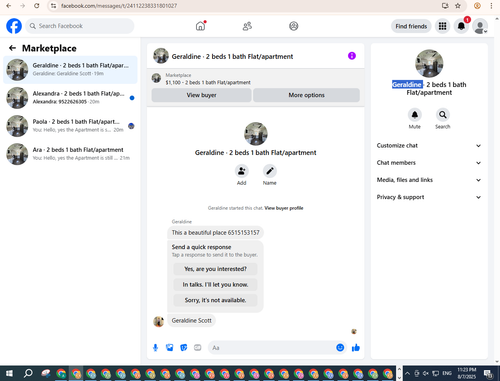This screenshot has width=500, height=381.
Task: Open the Friends icon in top navigation
Action: pos(247,26)
